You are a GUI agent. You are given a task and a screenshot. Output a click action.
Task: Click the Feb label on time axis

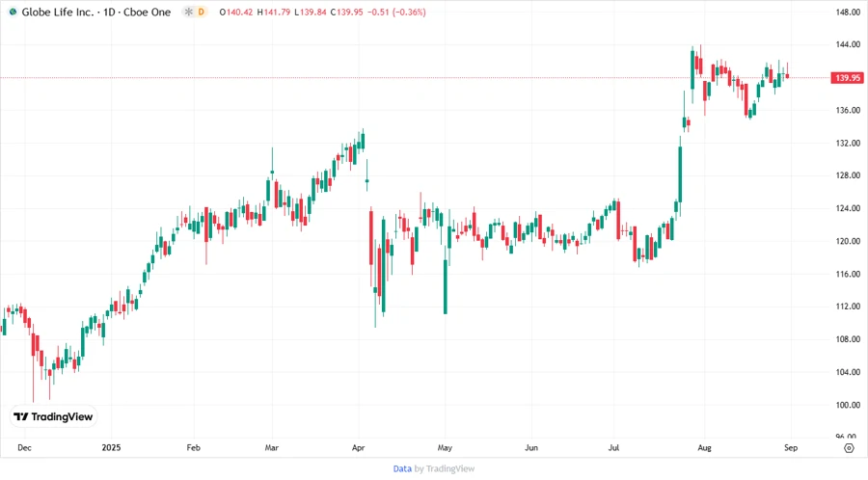[x=193, y=447]
